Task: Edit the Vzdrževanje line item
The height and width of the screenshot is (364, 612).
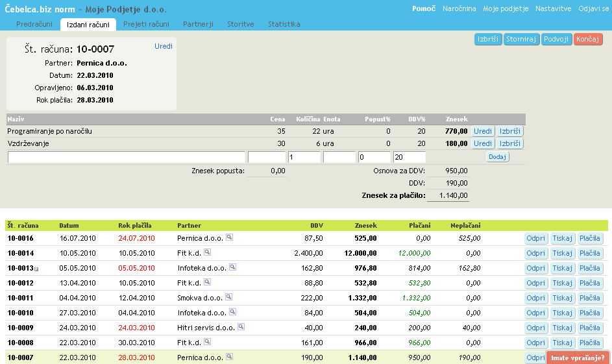Action: (x=482, y=143)
